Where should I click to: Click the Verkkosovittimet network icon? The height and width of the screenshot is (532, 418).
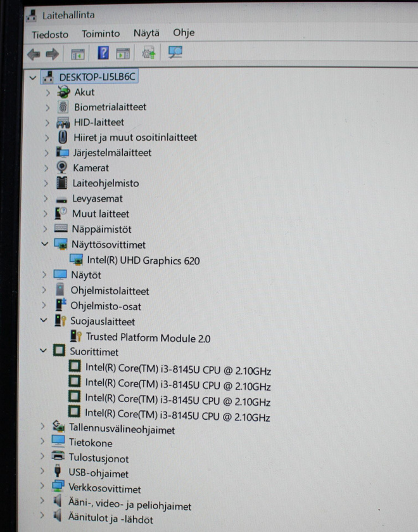click(x=58, y=486)
